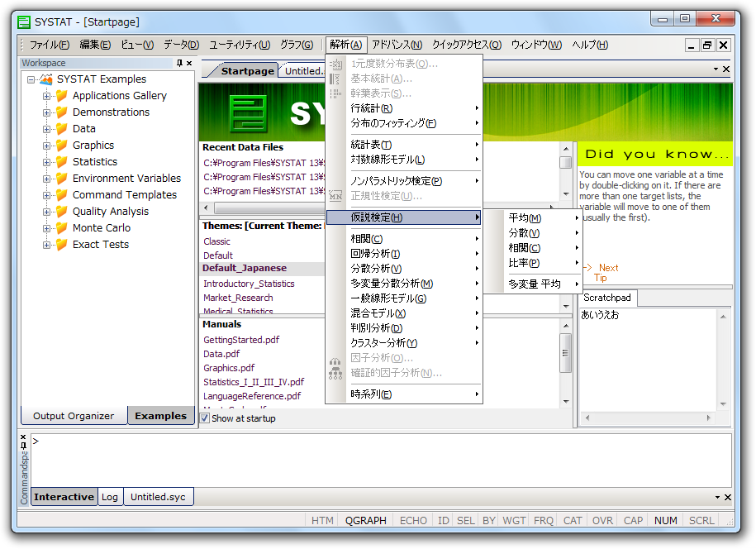
Task: Close the Workspace panel
Action: (189, 63)
